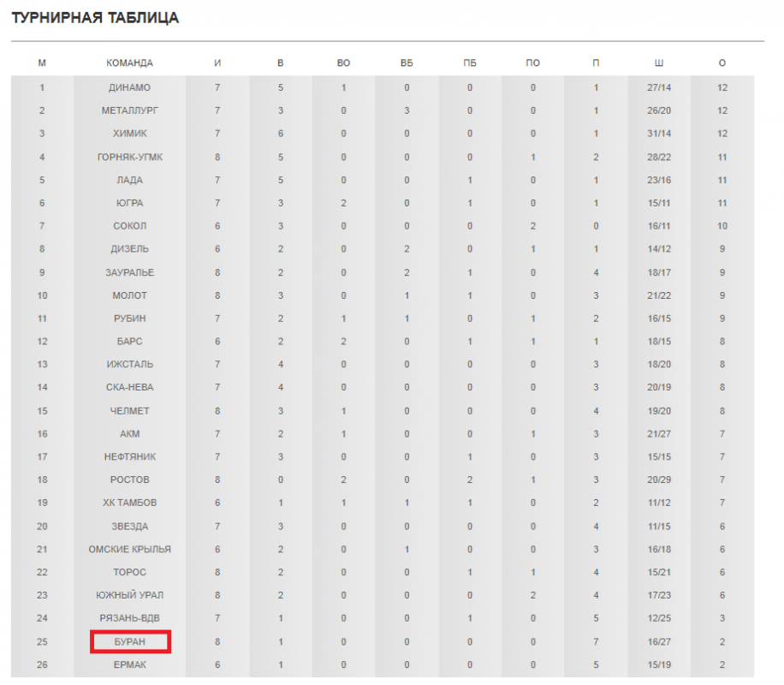Click ХИМИК wins value 6

pyautogui.click(x=281, y=134)
